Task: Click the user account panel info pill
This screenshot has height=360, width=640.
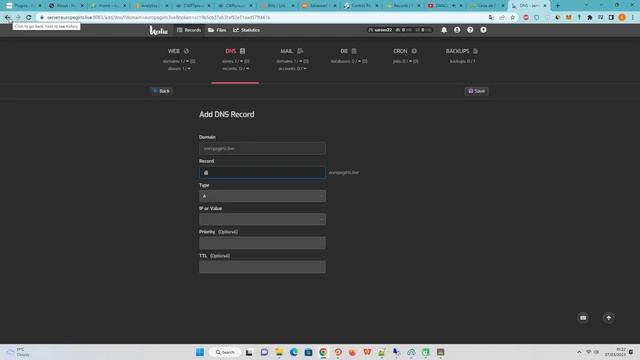Action: 400,30
